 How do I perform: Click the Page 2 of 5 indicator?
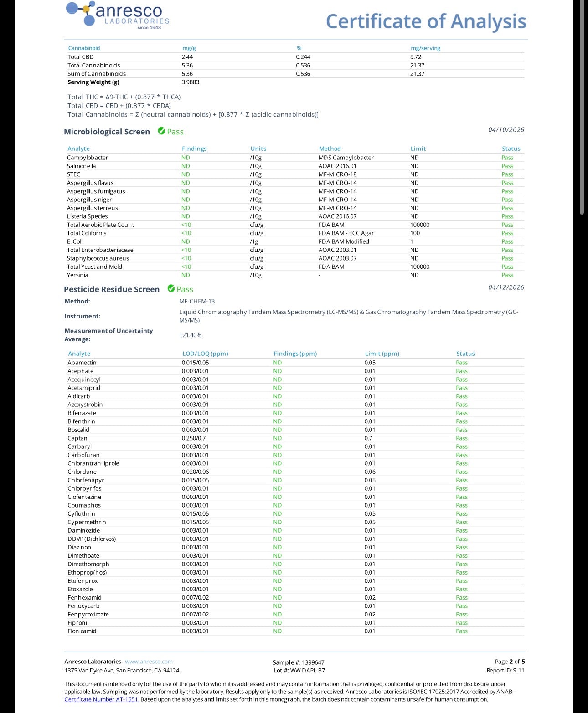coord(510,662)
